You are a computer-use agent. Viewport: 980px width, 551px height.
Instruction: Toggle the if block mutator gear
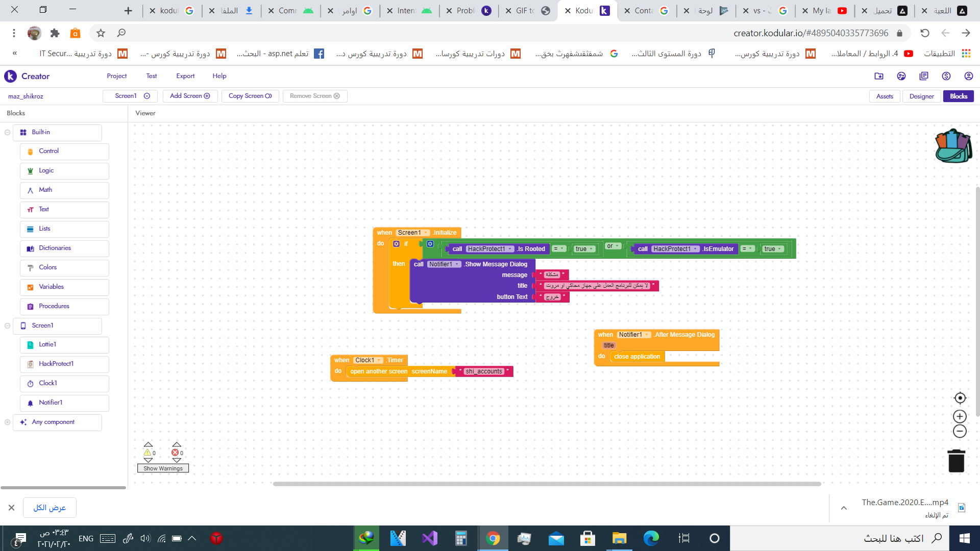[x=396, y=244]
